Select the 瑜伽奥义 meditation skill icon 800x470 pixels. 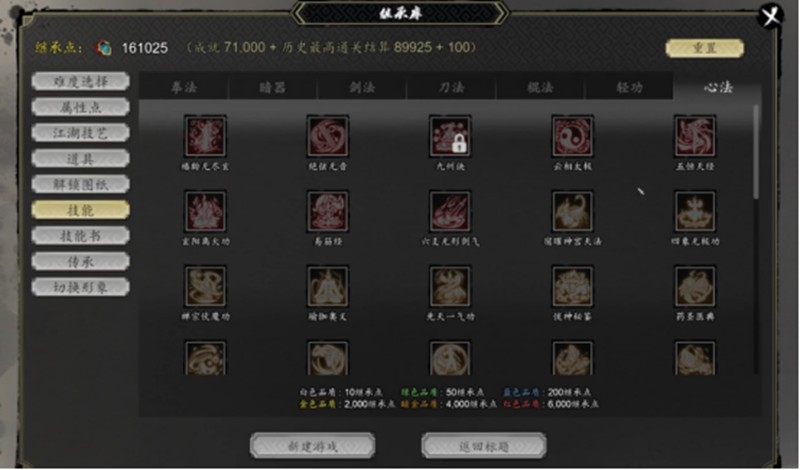[x=328, y=286]
